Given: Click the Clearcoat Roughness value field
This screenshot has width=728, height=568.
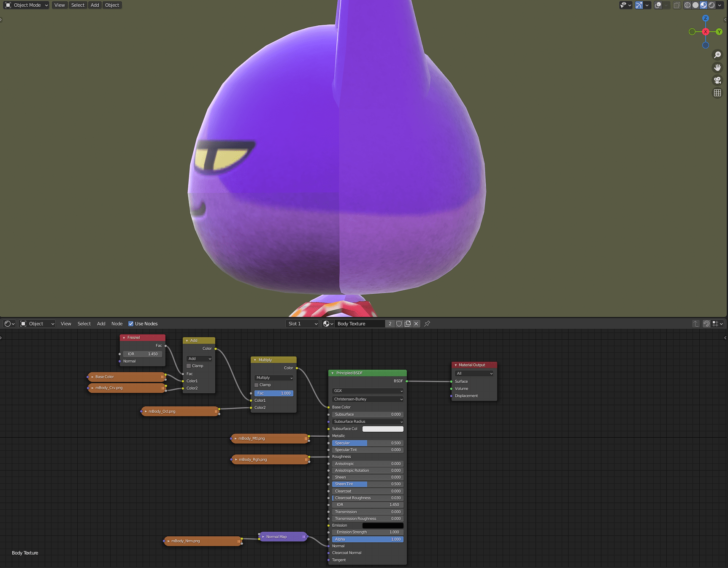Looking at the screenshot, I should coord(368,498).
